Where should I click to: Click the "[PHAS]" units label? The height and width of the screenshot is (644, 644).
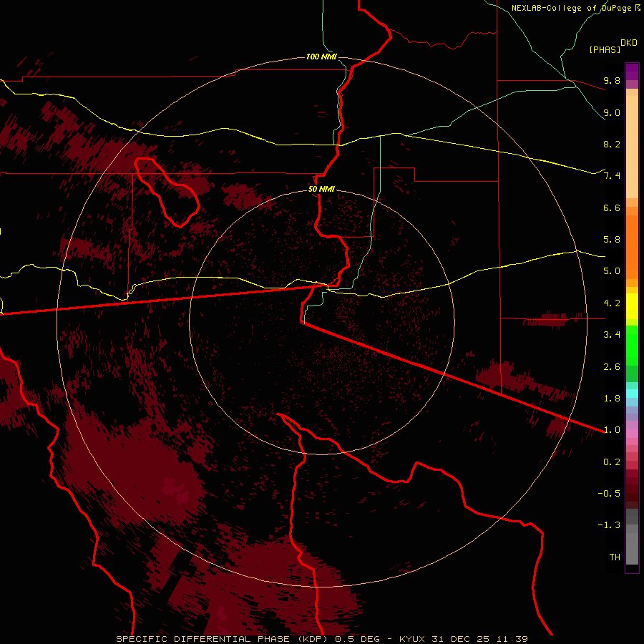(605, 50)
